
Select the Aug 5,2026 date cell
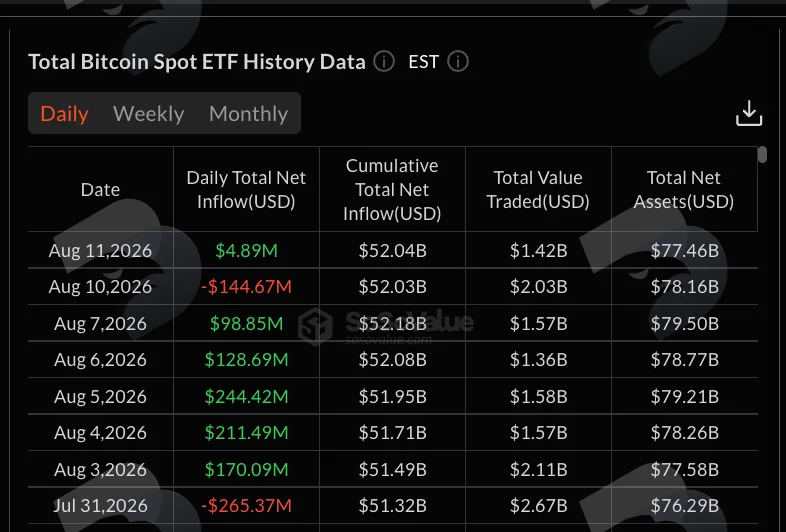tap(100, 397)
